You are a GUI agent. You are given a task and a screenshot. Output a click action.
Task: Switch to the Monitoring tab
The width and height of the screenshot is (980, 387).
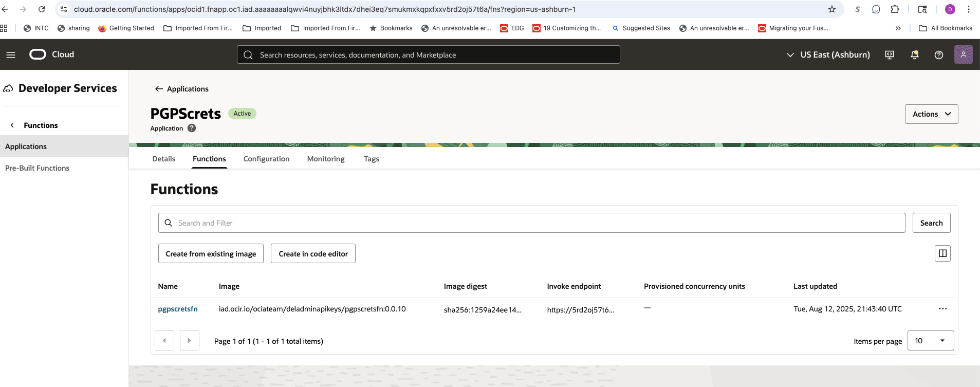326,159
